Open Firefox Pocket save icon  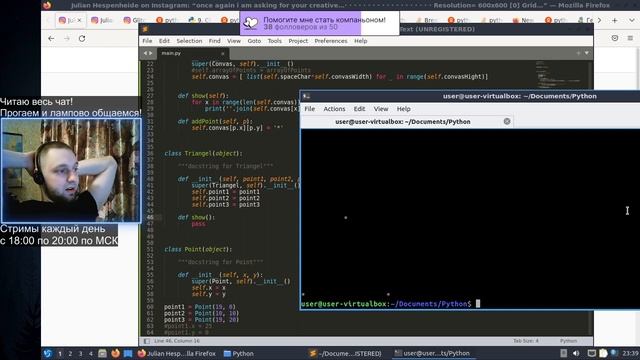click(615, 38)
